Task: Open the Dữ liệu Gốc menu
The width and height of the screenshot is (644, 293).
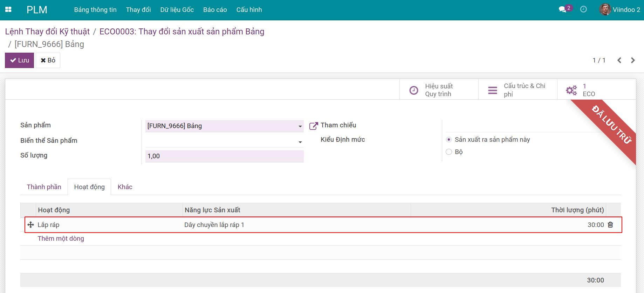Action: click(x=177, y=10)
